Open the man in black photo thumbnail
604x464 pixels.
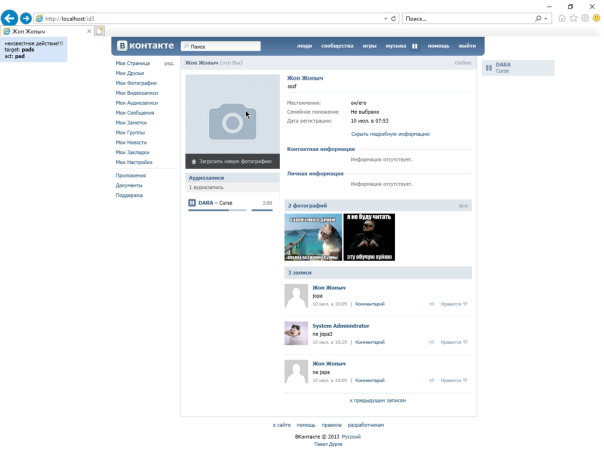369,237
